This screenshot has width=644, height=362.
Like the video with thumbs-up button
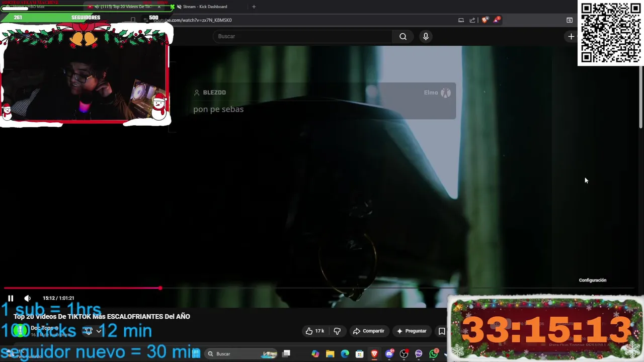(315, 331)
